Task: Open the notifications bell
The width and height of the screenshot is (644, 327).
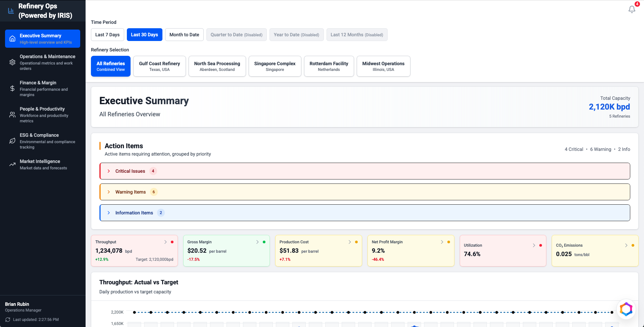Action: 632,9
